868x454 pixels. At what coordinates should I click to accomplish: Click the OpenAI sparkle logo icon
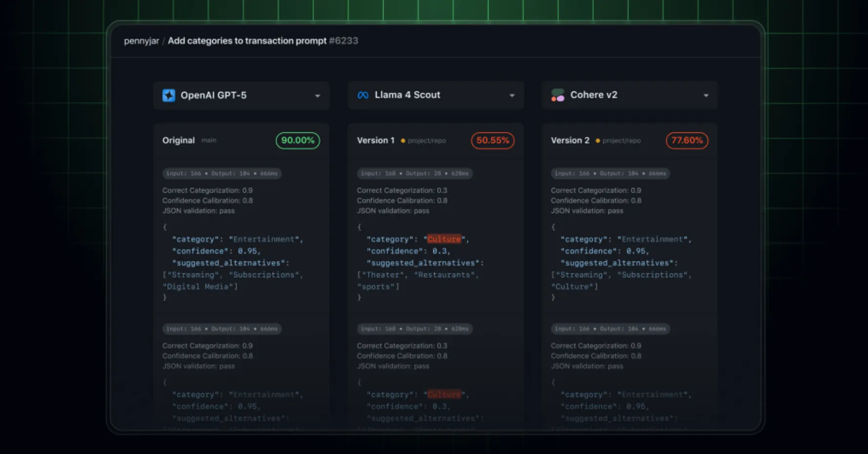click(168, 95)
